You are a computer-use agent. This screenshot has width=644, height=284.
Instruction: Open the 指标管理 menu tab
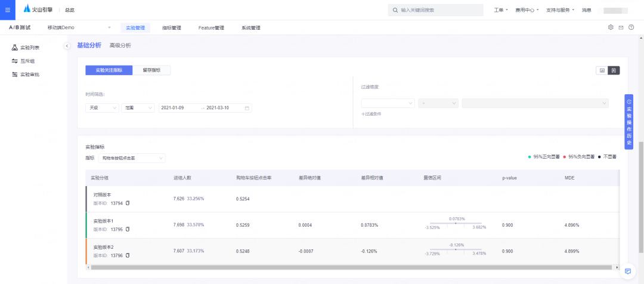point(172,28)
